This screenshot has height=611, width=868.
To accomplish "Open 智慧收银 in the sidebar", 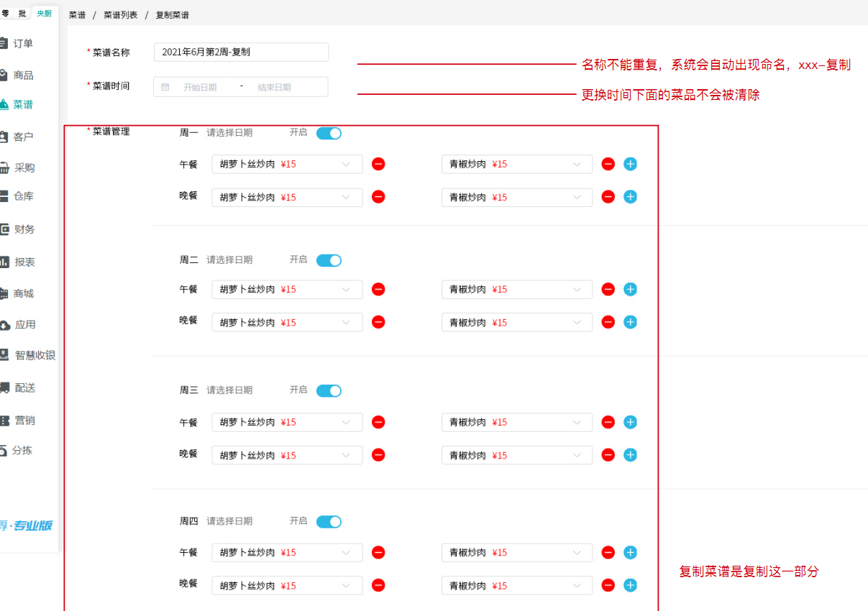I will 35,355.
